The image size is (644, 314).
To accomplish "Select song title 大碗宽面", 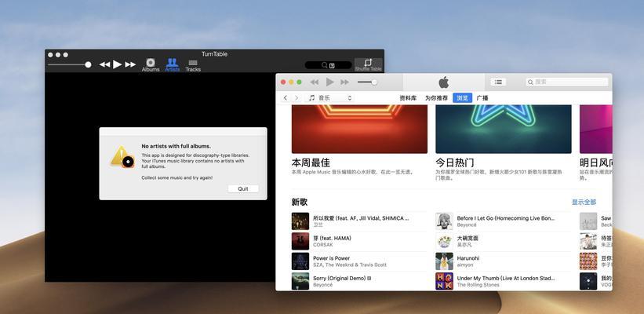I will pos(468,239).
